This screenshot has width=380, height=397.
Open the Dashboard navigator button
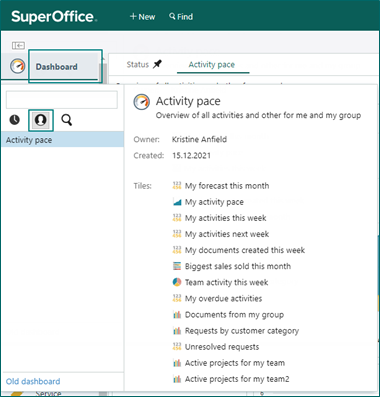pyautogui.click(x=65, y=66)
